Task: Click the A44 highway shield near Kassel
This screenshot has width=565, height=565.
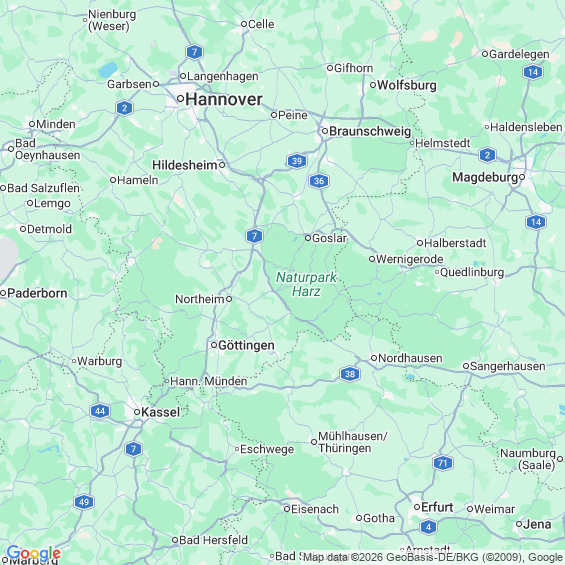Action: tap(100, 411)
